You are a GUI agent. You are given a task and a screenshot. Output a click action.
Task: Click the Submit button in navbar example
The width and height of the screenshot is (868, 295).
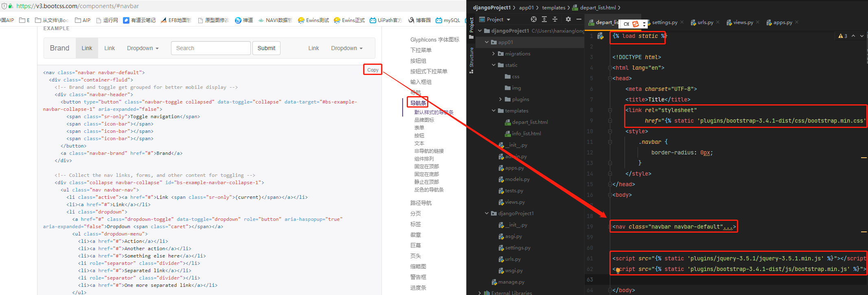point(266,48)
